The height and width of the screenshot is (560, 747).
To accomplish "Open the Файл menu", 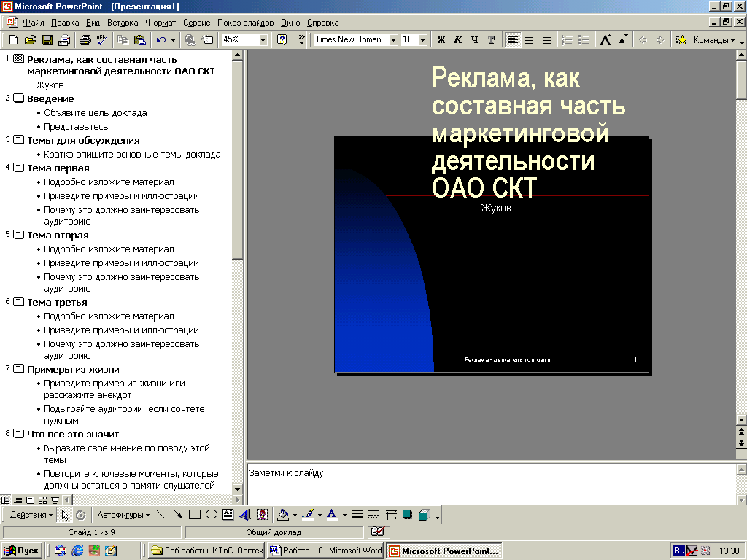I will point(34,23).
